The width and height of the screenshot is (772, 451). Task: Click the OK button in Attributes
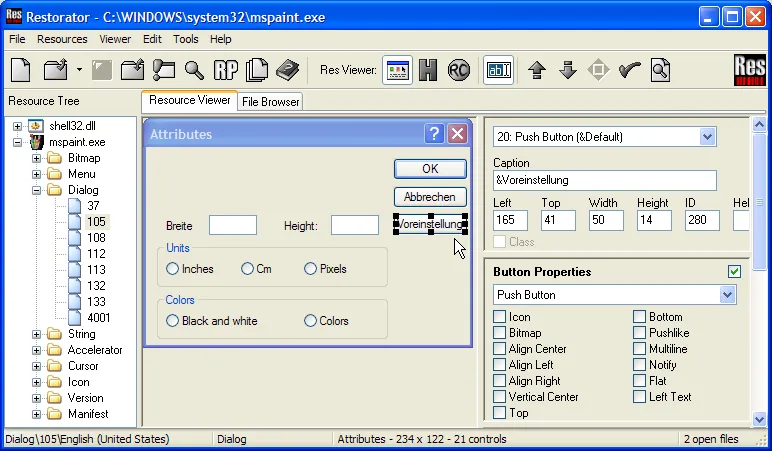430,169
